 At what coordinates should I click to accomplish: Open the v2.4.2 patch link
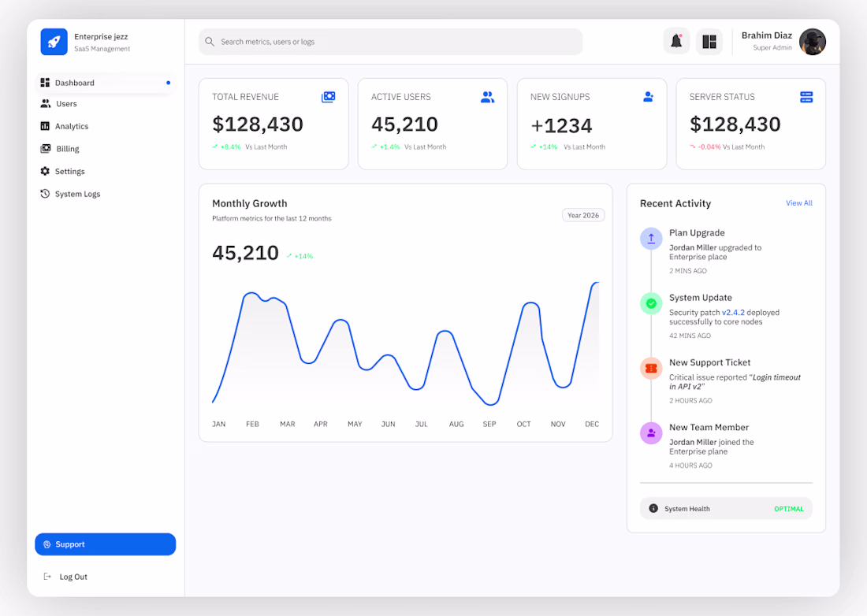[733, 313]
